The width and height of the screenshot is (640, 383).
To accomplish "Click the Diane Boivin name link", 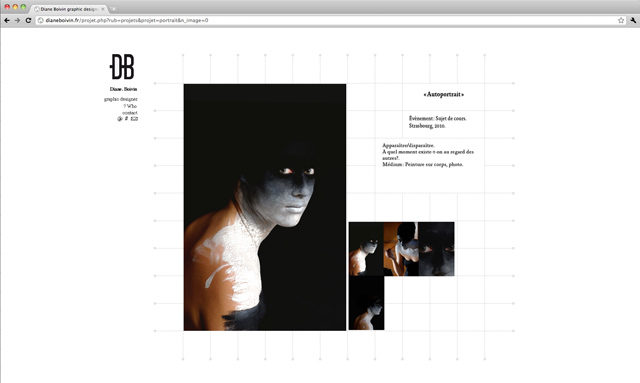I will pos(123,89).
